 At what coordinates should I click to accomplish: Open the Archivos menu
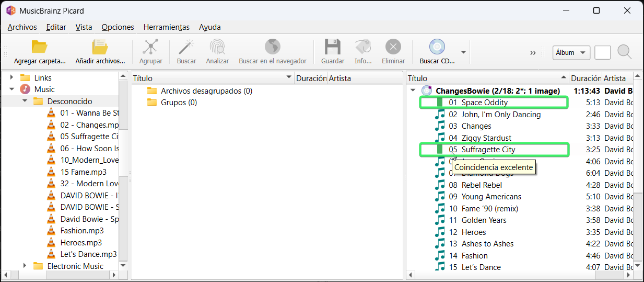pyautogui.click(x=22, y=27)
